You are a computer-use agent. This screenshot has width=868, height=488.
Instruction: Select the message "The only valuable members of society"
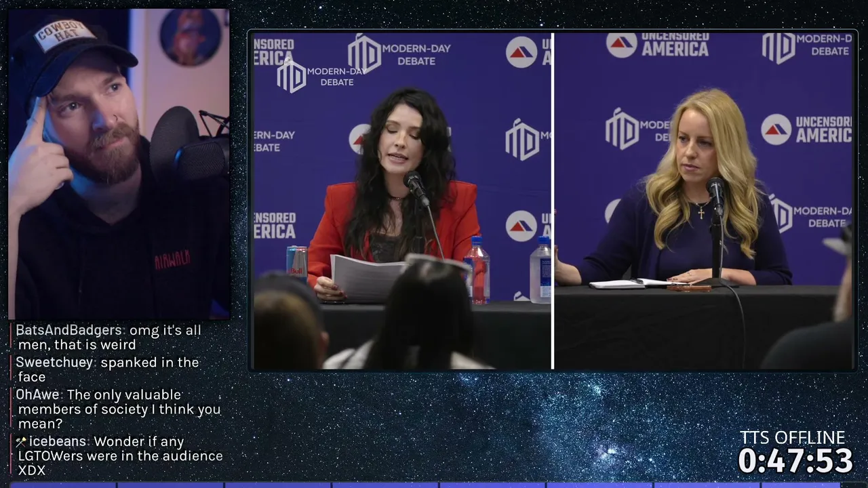[119, 409]
